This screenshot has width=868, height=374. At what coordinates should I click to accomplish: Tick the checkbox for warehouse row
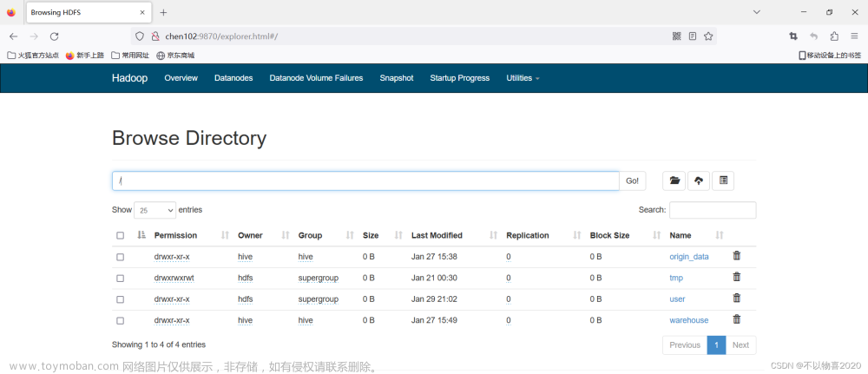(x=120, y=320)
